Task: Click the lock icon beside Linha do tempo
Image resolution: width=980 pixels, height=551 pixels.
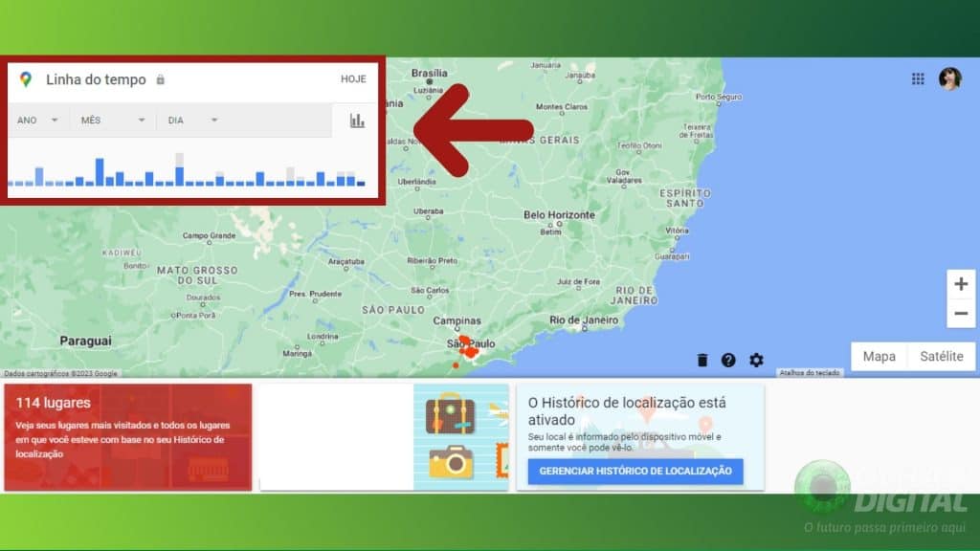Action: click(161, 79)
